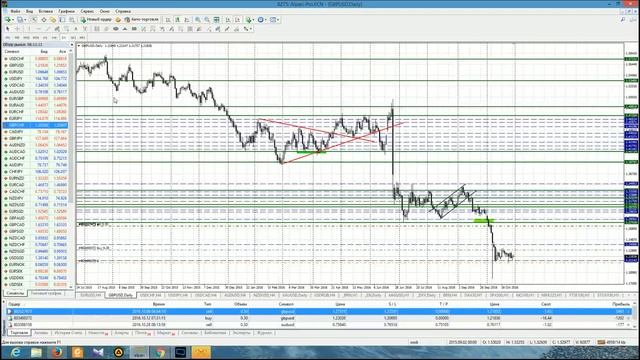Tile the chart windows

(216, 20)
